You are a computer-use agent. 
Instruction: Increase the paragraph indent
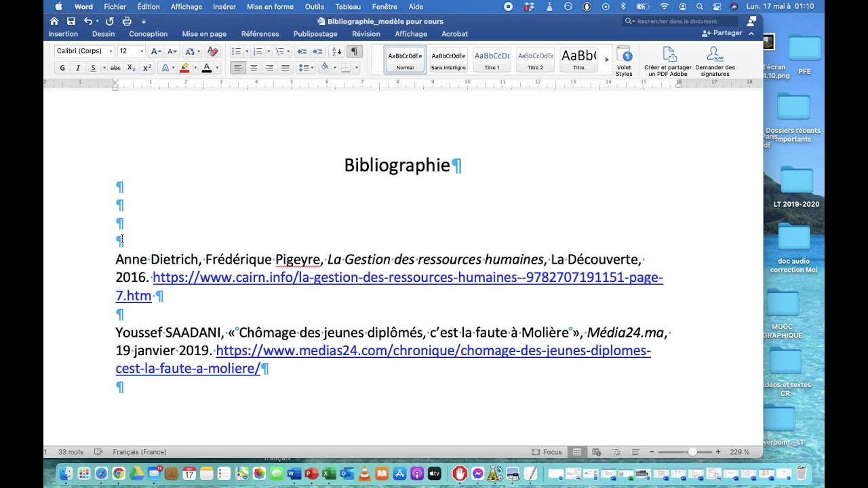point(317,52)
